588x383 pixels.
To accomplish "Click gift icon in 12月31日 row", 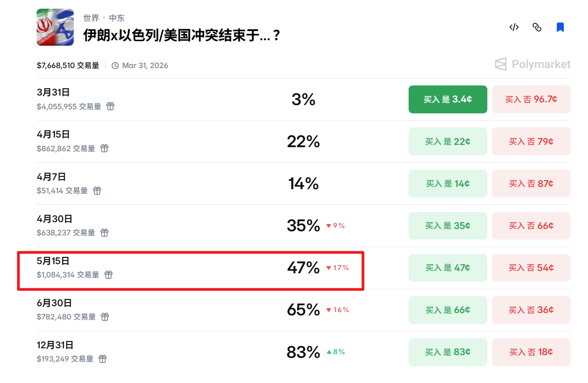I will point(102,359).
